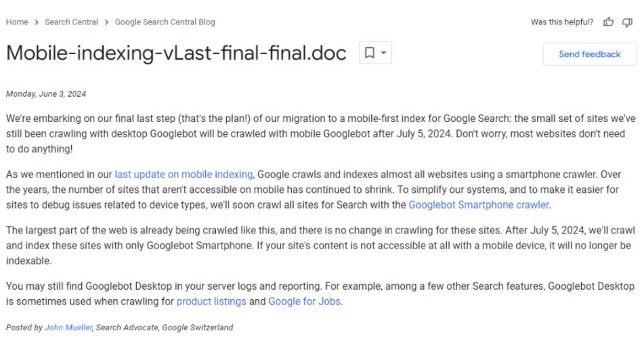Open John Mueller author link
Viewport: 644px width, 352px height.
click(68, 328)
